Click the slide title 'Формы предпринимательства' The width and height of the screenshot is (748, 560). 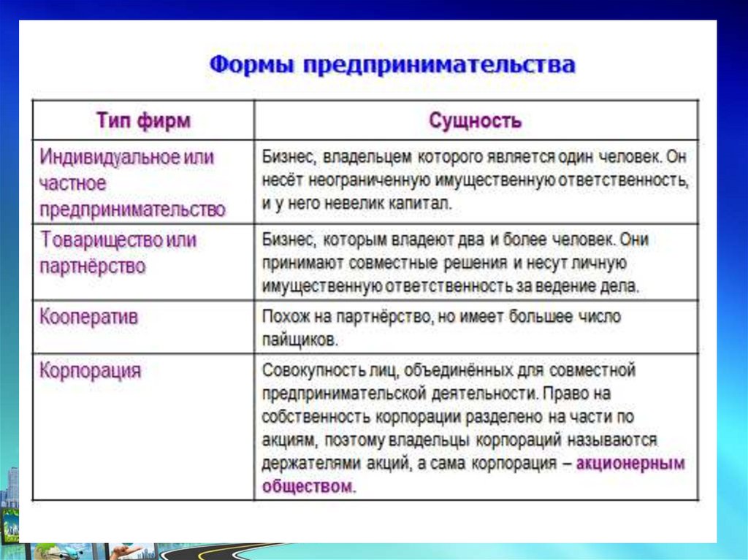[392, 65]
